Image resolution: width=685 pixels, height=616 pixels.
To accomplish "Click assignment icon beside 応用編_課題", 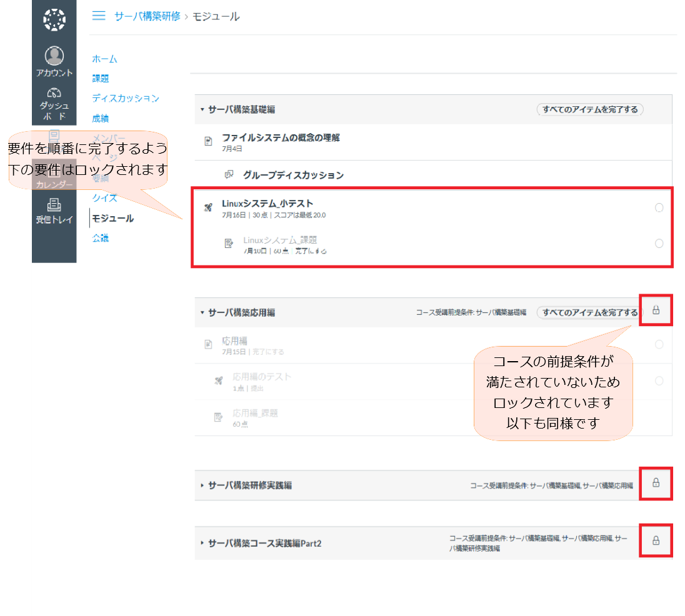I will pyautogui.click(x=218, y=417).
